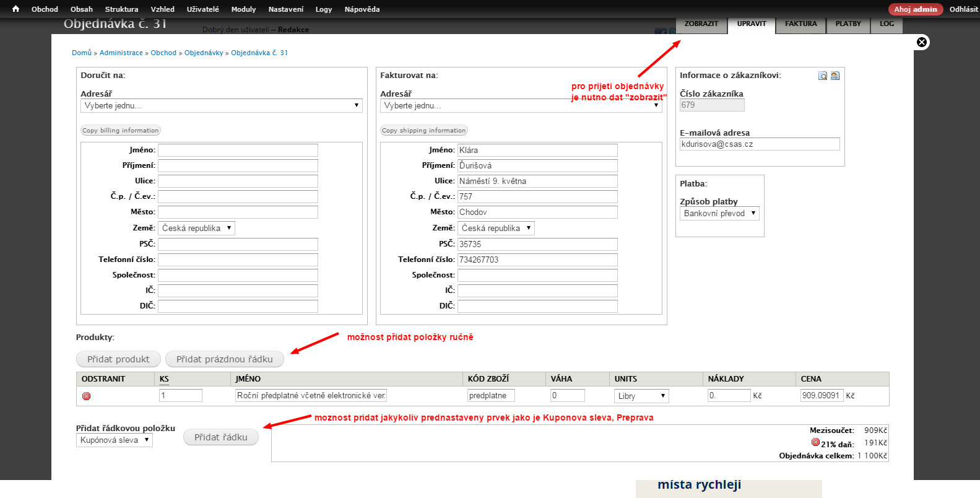Open the Units Libry dropdown
980x498 pixels.
pyautogui.click(x=641, y=396)
